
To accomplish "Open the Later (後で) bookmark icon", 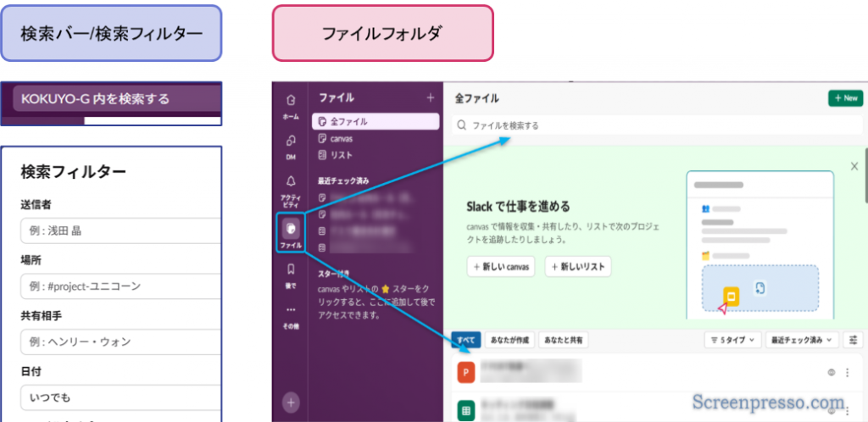I will coord(291,270).
